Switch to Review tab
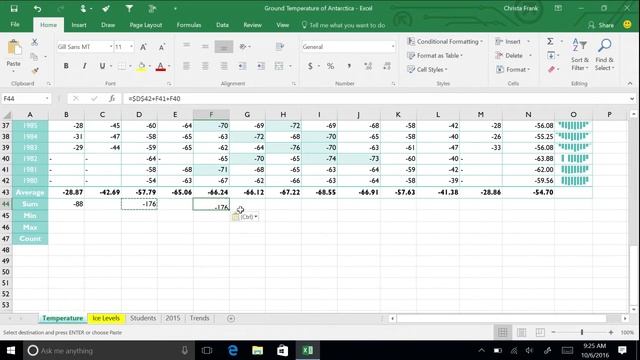Screen dimensions: 640x360 click(x=253, y=25)
